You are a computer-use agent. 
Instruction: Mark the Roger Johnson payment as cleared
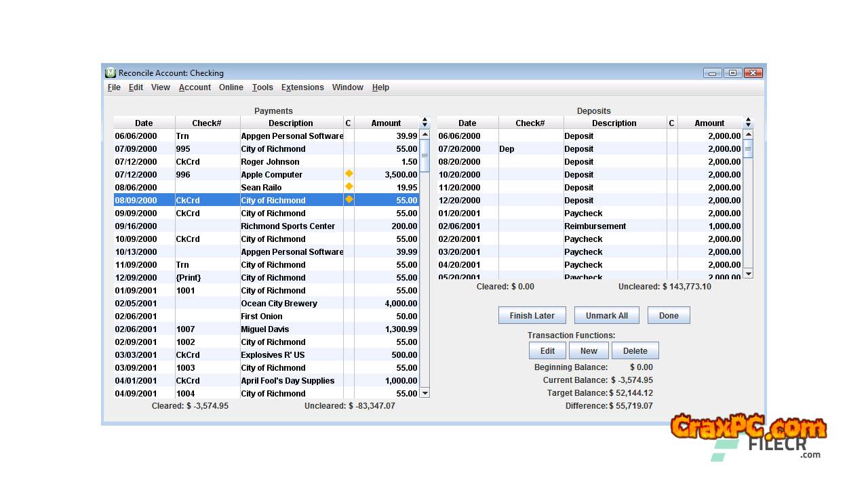pyautogui.click(x=349, y=162)
